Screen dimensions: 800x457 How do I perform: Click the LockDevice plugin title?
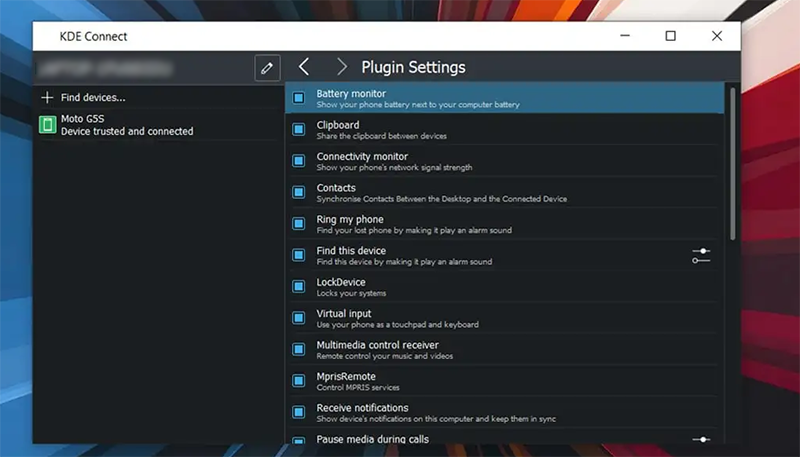pos(341,282)
